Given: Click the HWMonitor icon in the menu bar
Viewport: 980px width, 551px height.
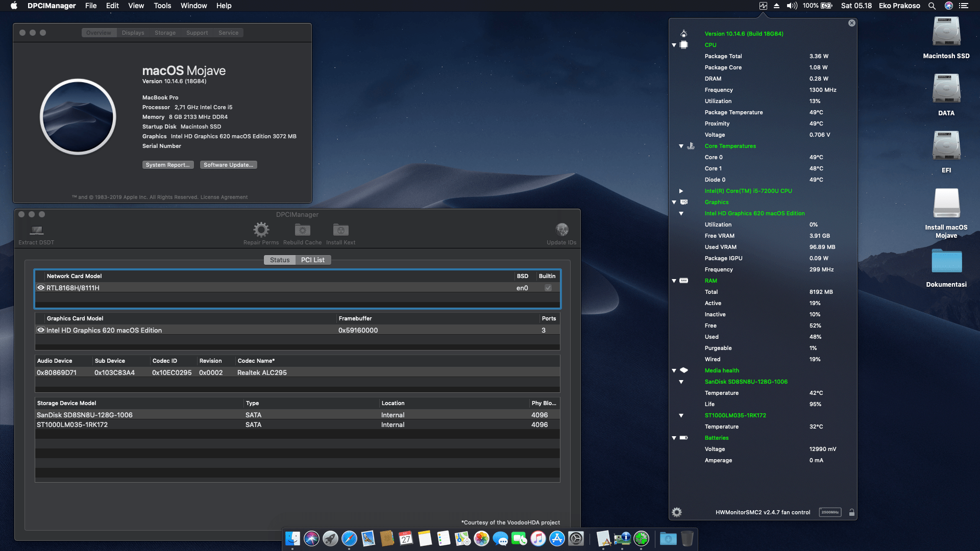Looking at the screenshot, I should (763, 6).
